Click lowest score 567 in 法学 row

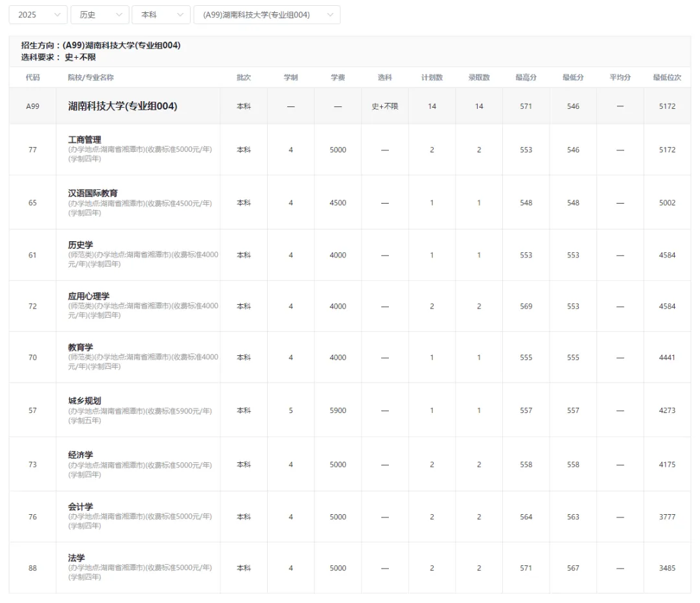[573, 568]
